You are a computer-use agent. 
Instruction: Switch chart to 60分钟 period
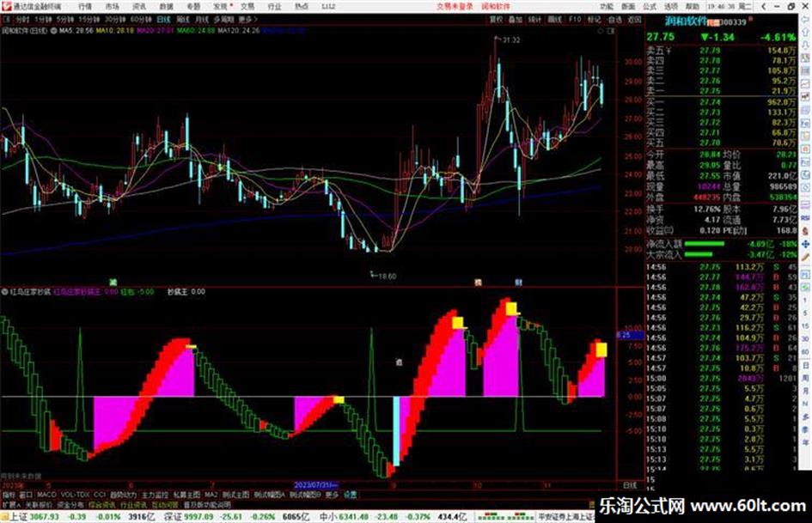141,19
